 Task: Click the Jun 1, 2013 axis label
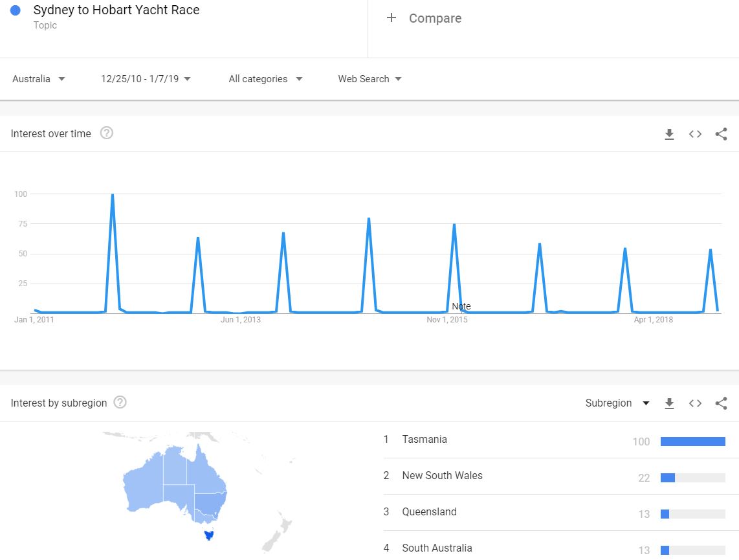click(241, 320)
